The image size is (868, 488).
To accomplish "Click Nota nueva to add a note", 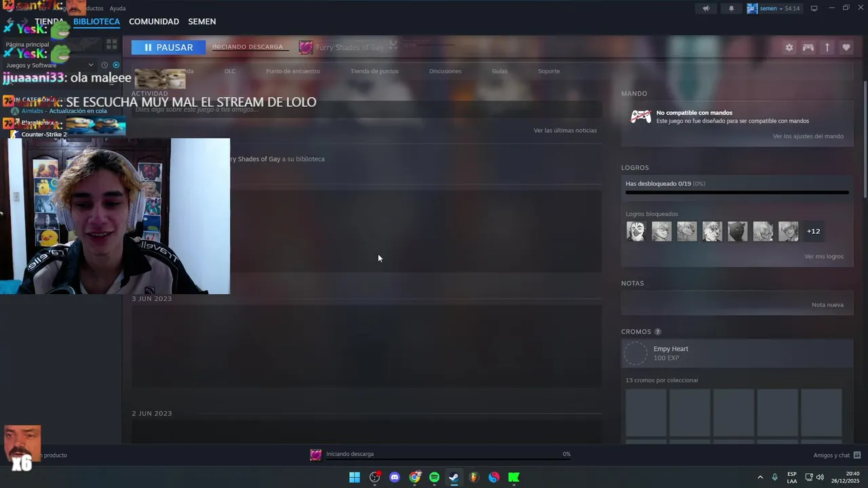I will (827, 305).
